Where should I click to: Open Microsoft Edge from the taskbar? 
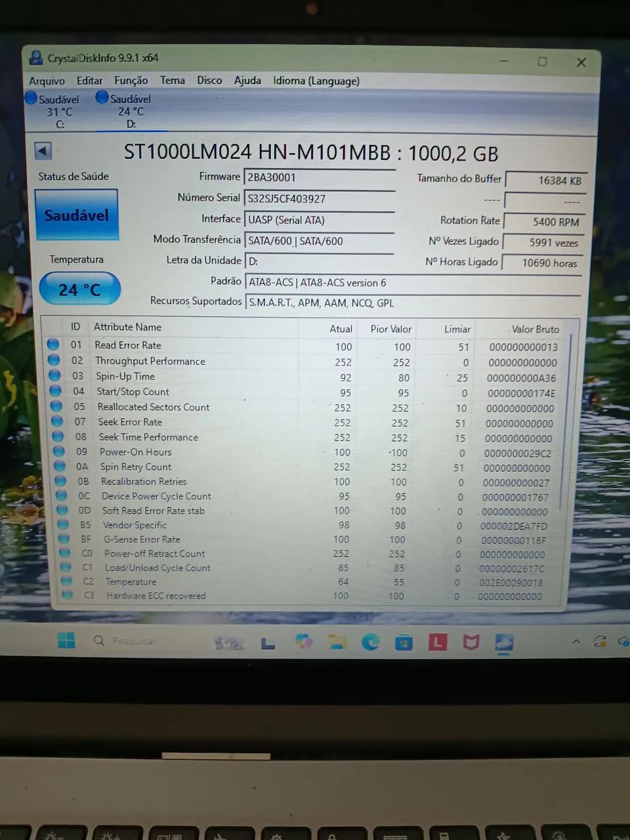[x=371, y=641]
